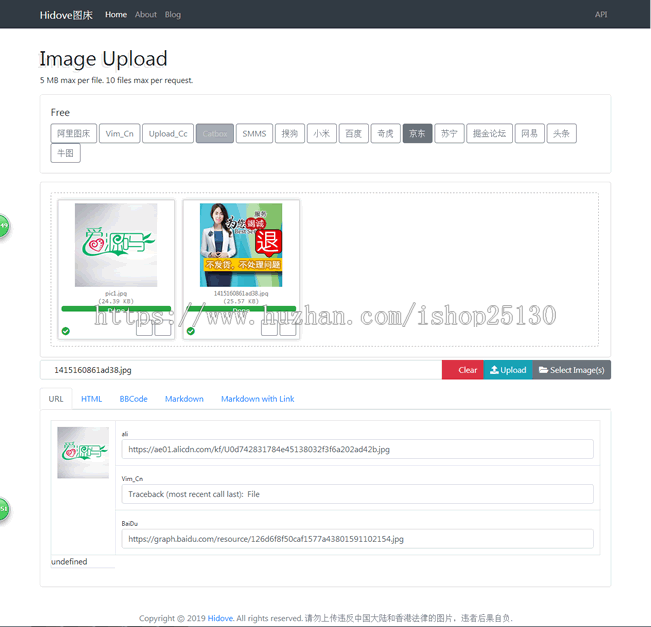Click the green floating badge near result URLs
This screenshot has height=627, width=651.
(x=4, y=509)
